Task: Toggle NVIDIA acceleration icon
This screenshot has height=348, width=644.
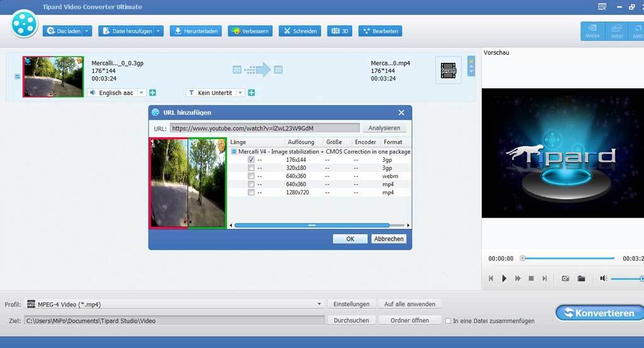Action: click(x=592, y=31)
